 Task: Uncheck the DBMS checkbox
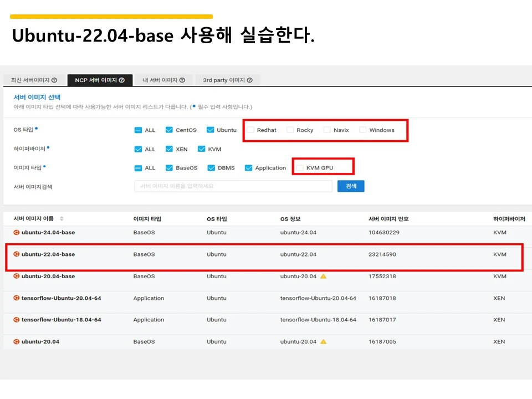coord(211,168)
